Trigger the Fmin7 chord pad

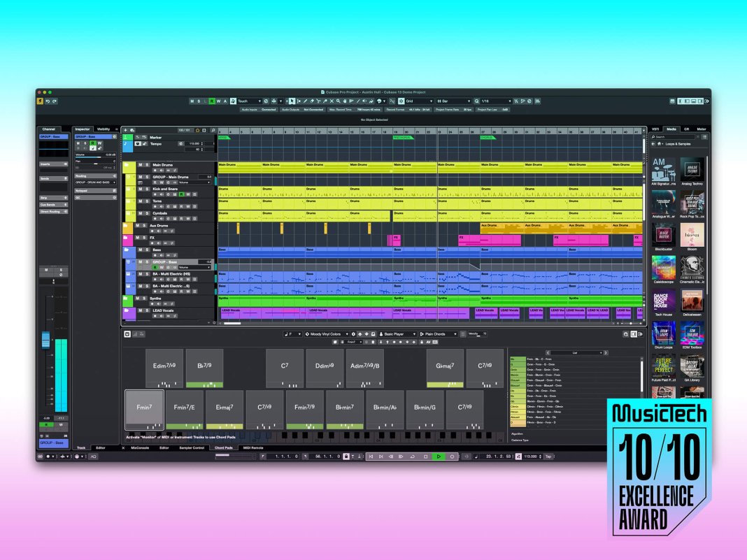pyautogui.click(x=144, y=409)
